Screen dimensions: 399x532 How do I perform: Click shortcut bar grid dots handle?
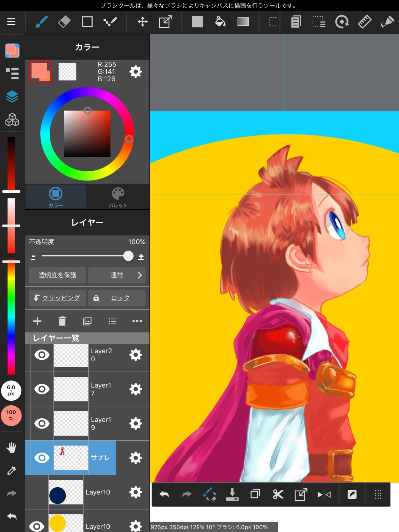[378, 495]
